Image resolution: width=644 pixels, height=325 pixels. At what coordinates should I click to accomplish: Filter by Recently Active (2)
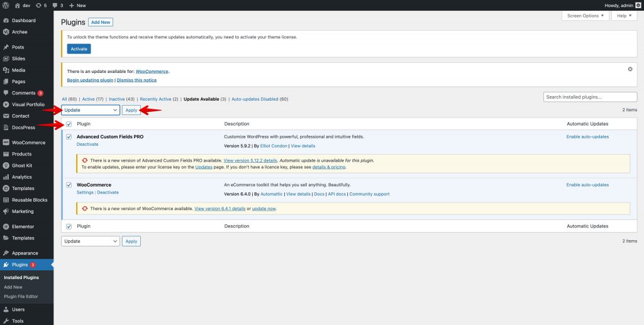click(159, 99)
